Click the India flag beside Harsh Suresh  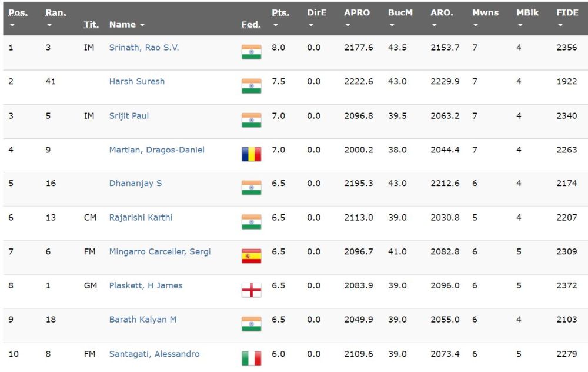click(251, 86)
